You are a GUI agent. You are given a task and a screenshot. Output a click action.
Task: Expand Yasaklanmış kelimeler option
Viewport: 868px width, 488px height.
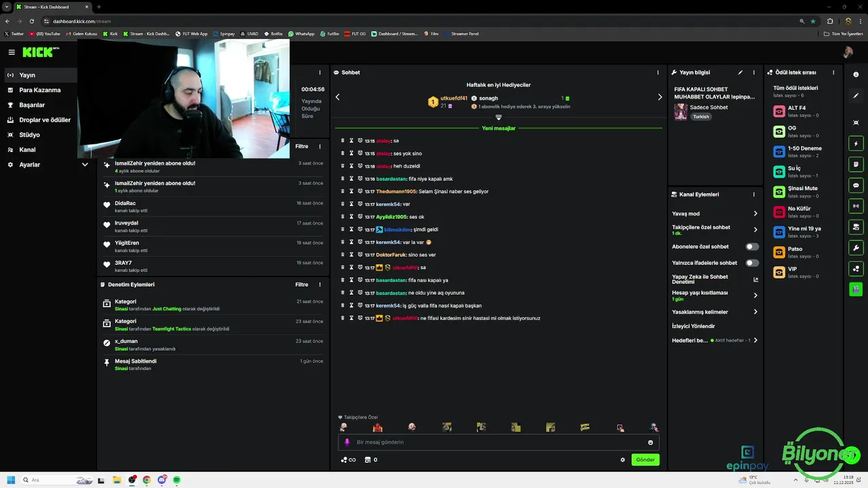(755, 312)
